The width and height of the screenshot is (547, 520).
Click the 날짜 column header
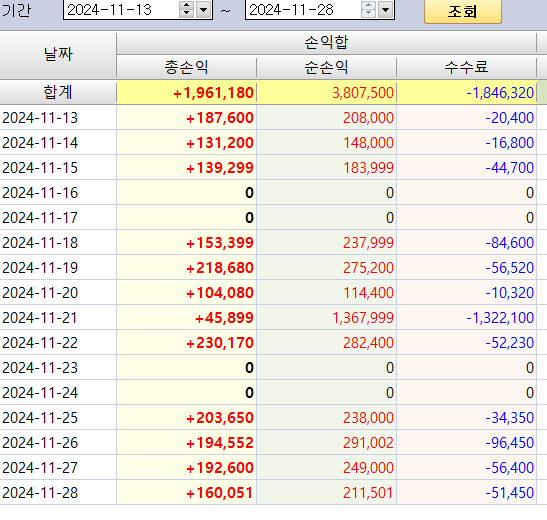58,55
